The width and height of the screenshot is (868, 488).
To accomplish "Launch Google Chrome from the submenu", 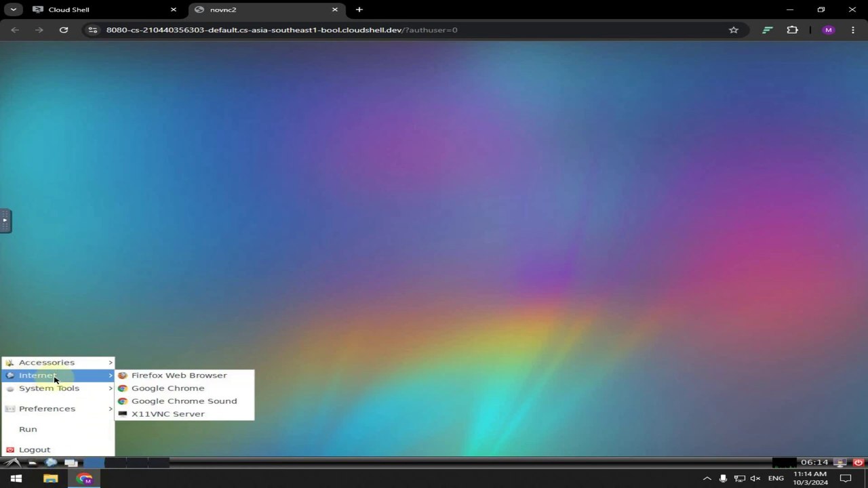I will (184, 388).
